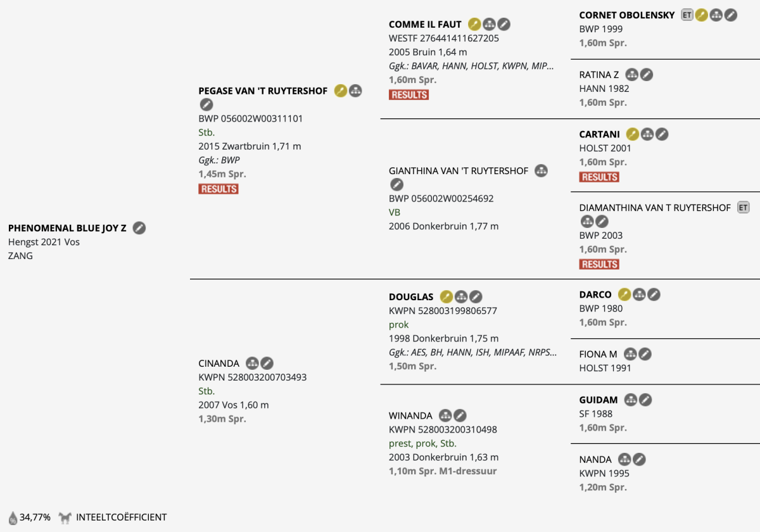Click the ET badge beside Diamanthina van t Ruytershof
Screen dimensions: 760x532
(x=744, y=207)
